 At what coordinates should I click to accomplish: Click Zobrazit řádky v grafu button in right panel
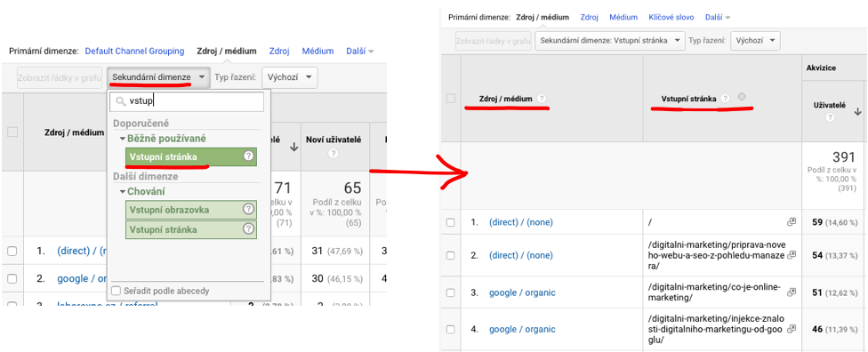pyautogui.click(x=493, y=40)
